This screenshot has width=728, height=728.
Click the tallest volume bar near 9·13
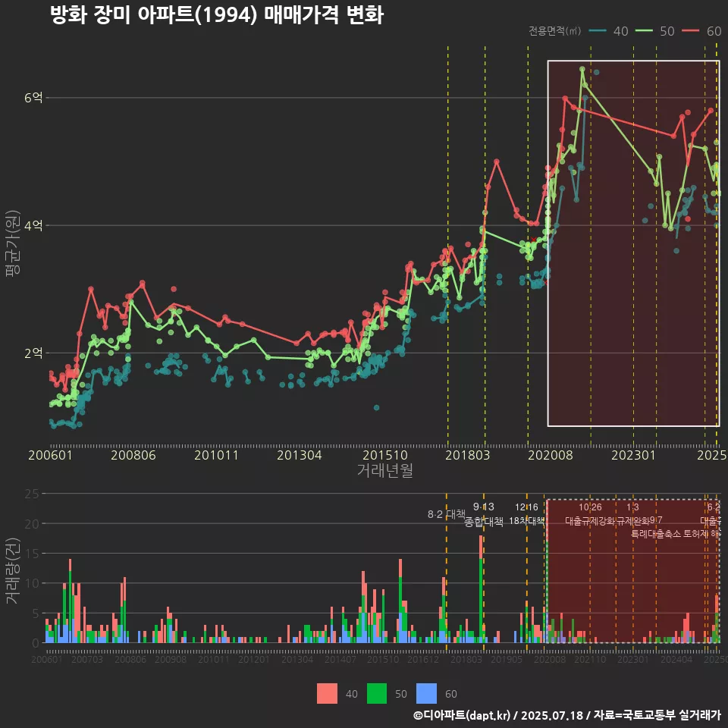coord(481,589)
